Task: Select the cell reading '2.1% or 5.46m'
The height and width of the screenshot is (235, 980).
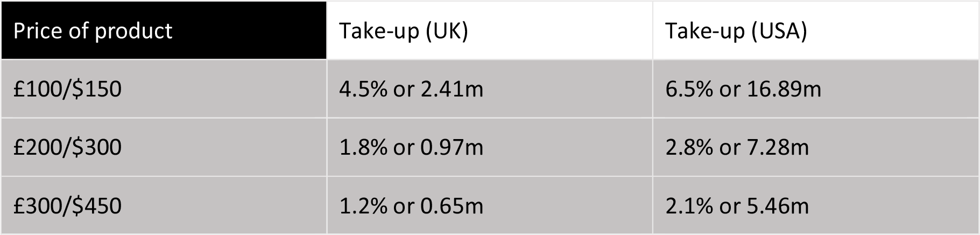Action: (737, 206)
